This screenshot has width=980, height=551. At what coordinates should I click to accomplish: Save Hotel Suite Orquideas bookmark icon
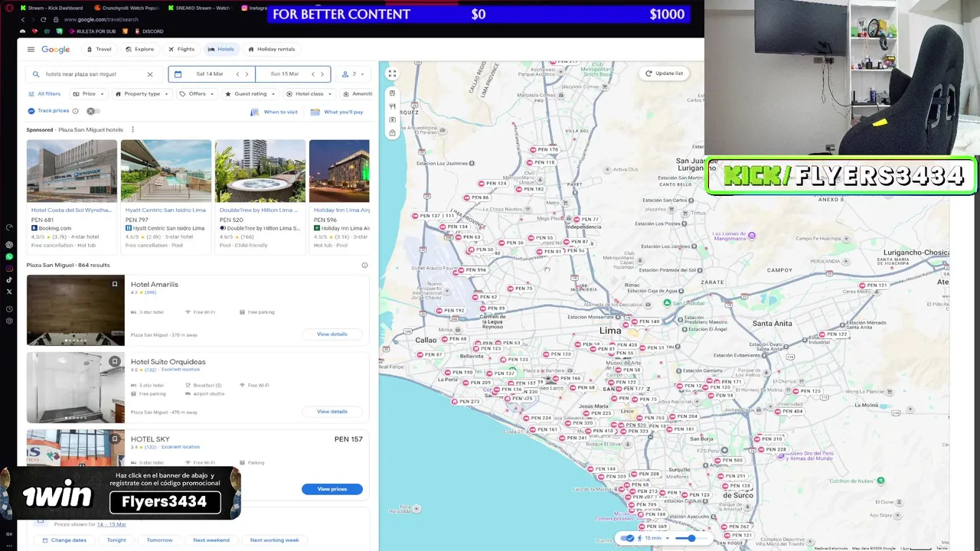click(x=115, y=361)
